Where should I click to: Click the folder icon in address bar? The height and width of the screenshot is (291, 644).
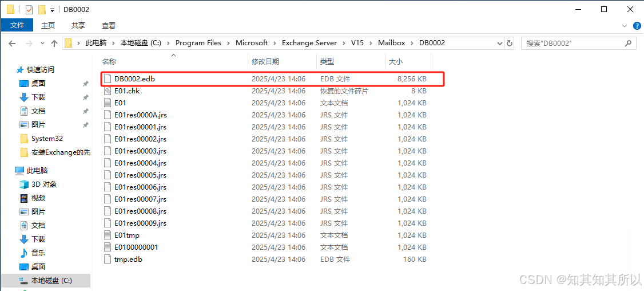pyautogui.click(x=68, y=43)
